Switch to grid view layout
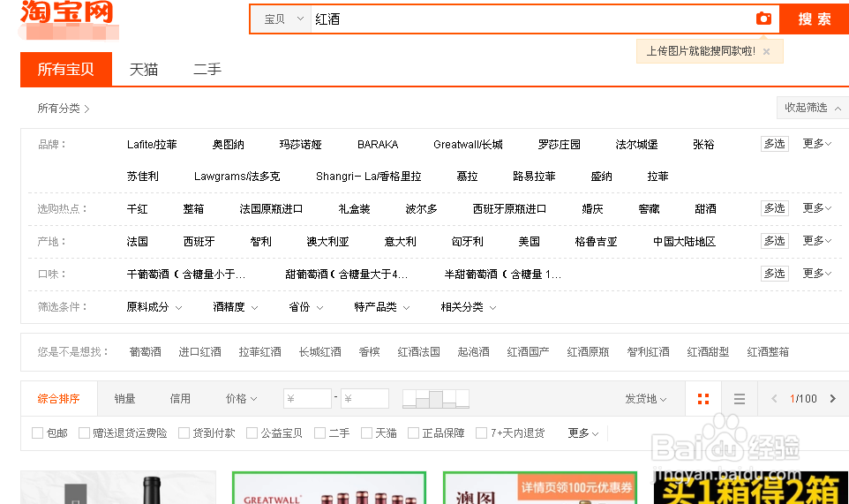The height and width of the screenshot is (504, 849). [703, 399]
